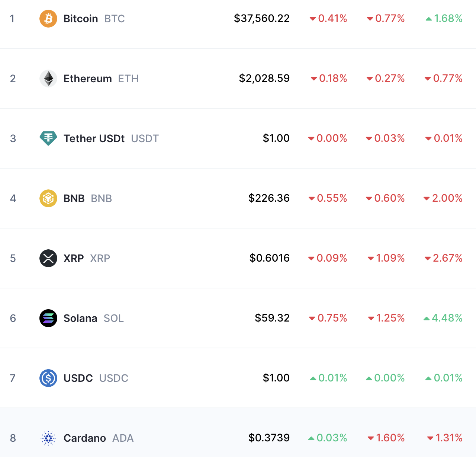Click the Bitcoin coin logo icon
This screenshot has height=457, width=476.
point(48,19)
